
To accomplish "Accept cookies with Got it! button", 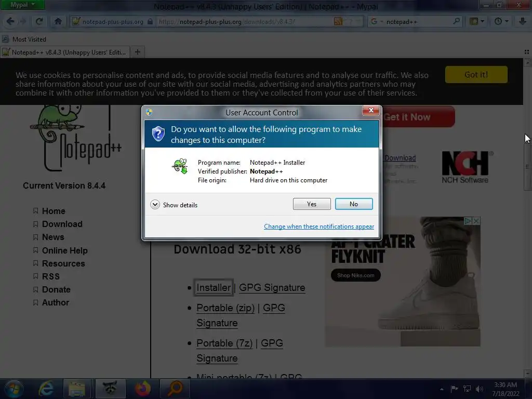I will (x=476, y=75).
